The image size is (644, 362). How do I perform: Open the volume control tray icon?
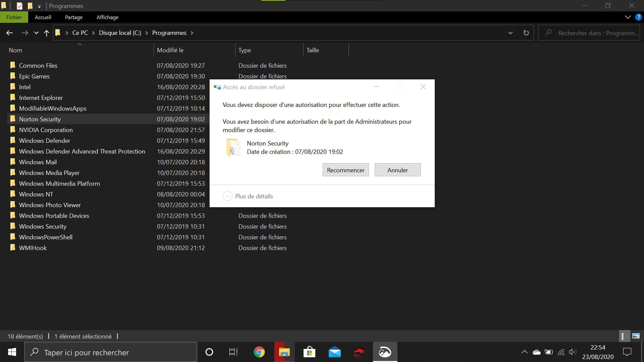(572, 352)
